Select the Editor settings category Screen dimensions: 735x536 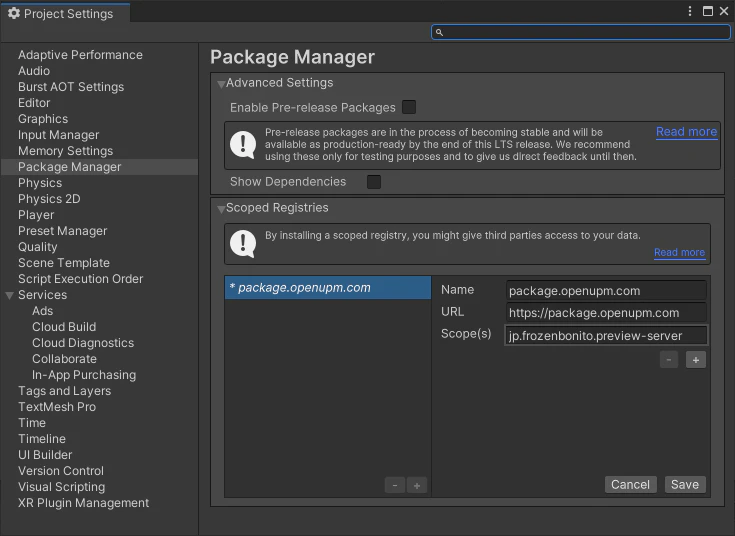pos(34,103)
